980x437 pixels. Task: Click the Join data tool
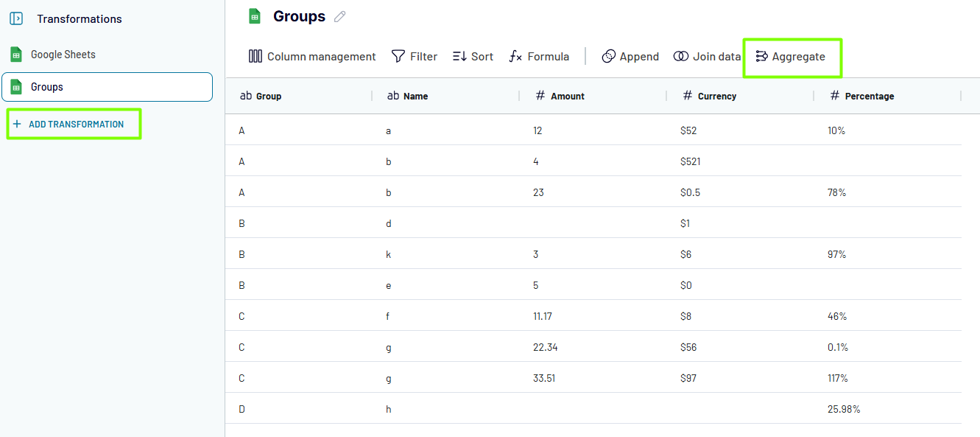[707, 57]
